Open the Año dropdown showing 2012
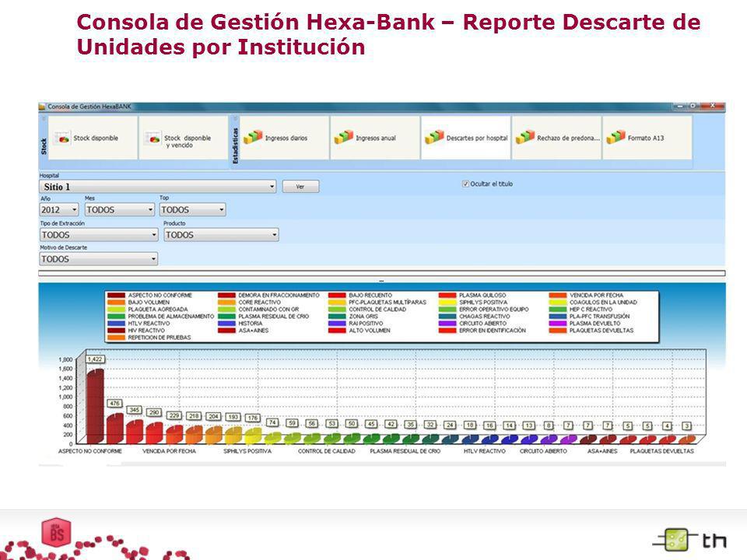747x560 pixels. coord(59,209)
